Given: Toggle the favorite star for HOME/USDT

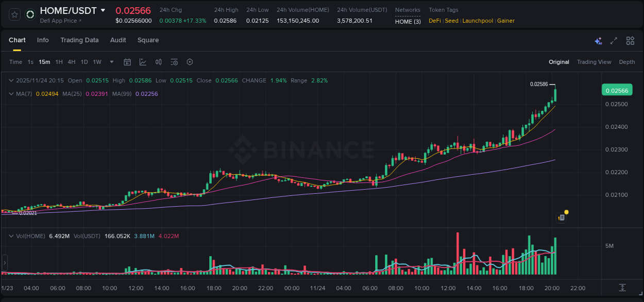Looking at the screenshot, I should point(14,14).
